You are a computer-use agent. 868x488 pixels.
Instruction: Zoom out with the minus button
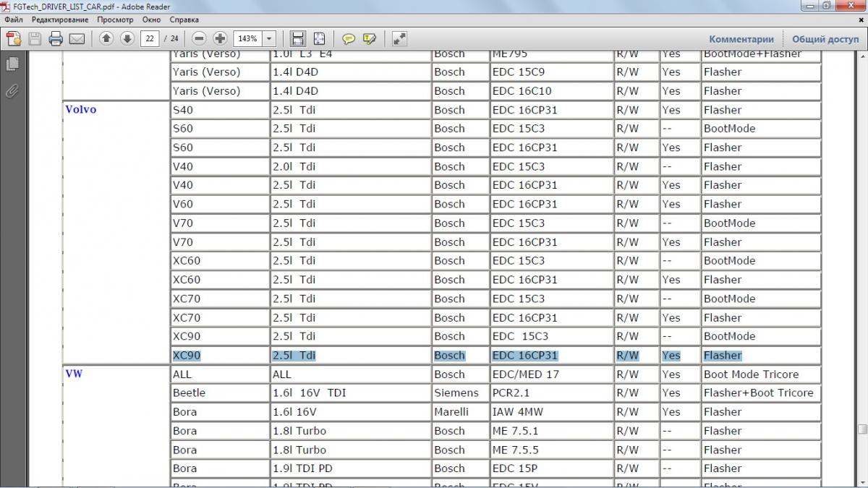click(x=200, y=38)
